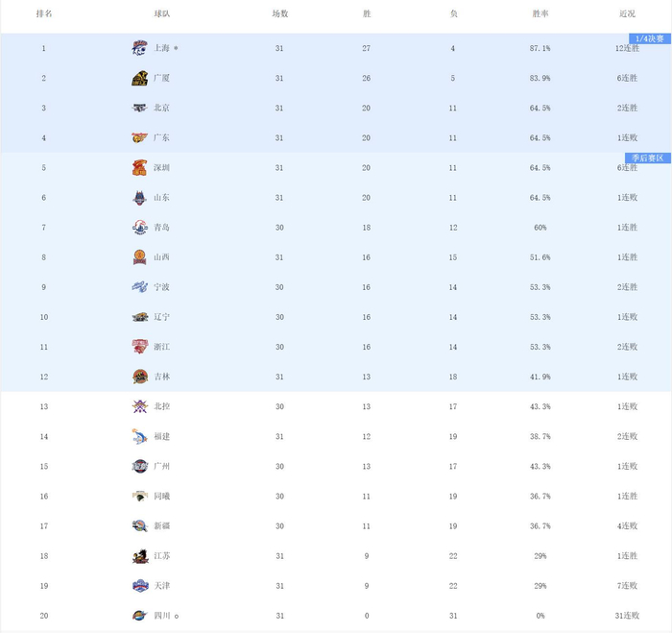The height and width of the screenshot is (633, 672).
Task: Click the Liaoning (辽宁) team logo
Action: [140, 317]
